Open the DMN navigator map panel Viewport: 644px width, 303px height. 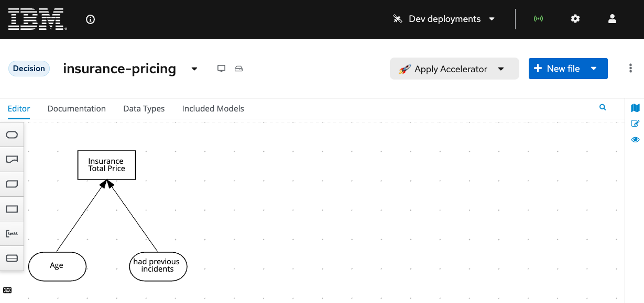coord(636,108)
